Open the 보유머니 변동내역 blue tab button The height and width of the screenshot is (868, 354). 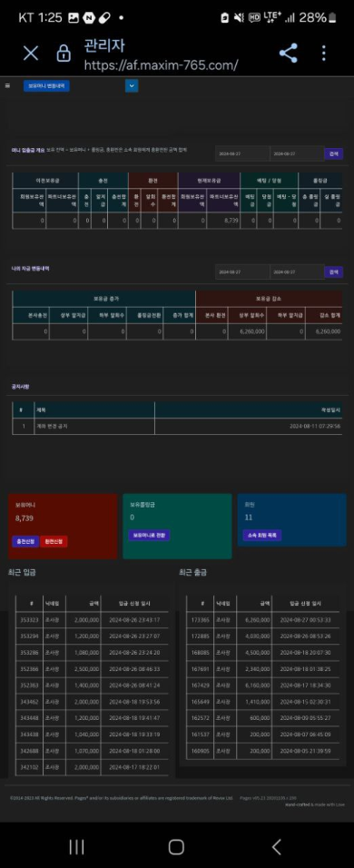46,86
